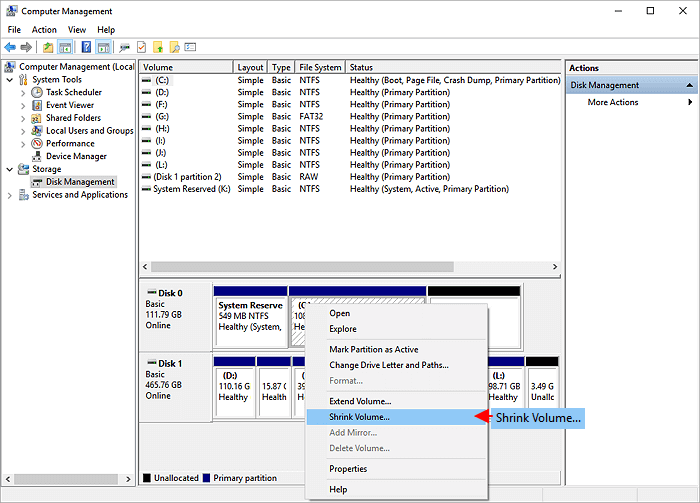This screenshot has height=503, width=700.
Task: Click the Back arrow toolbar icon
Action: pyautogui.click(x=10, y=47)
